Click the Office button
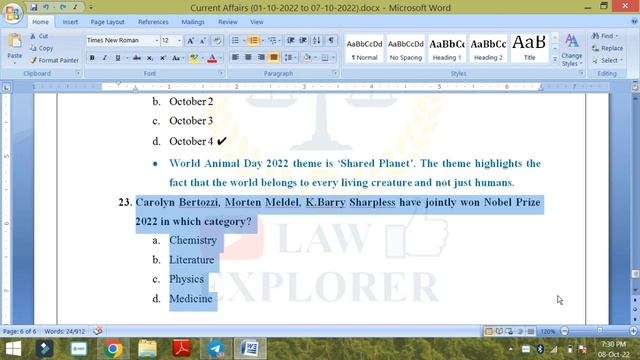Screen dimensions: 640x360 pos(12,13)
